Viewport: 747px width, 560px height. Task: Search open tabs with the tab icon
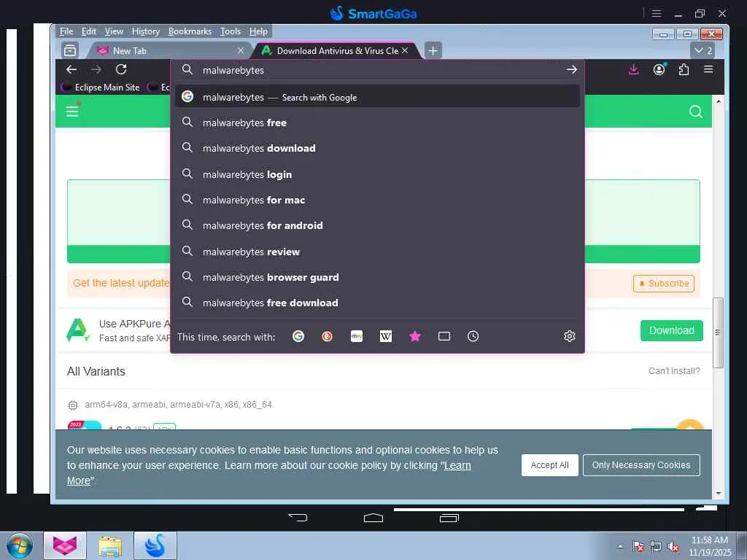coord(444,337)
